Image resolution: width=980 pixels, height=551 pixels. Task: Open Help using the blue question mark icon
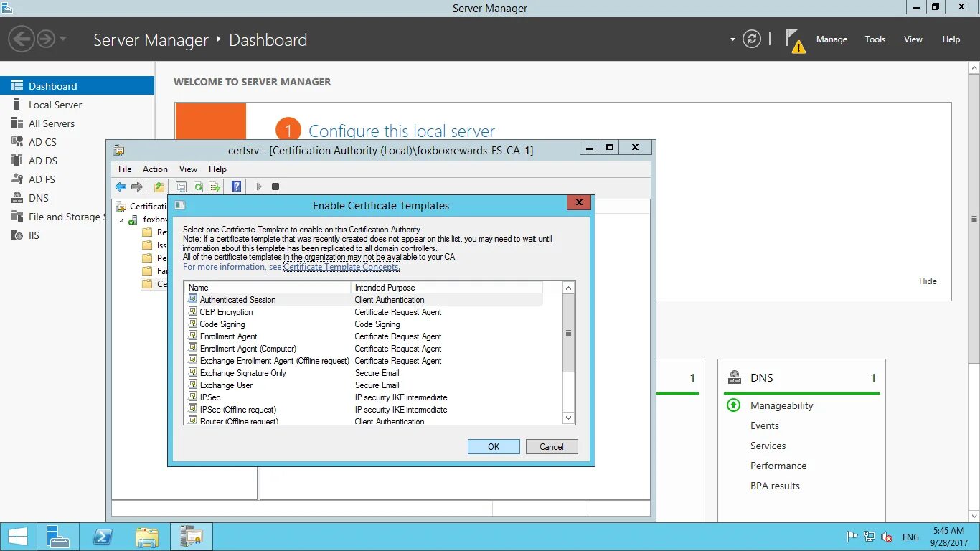tap(236, 187)
